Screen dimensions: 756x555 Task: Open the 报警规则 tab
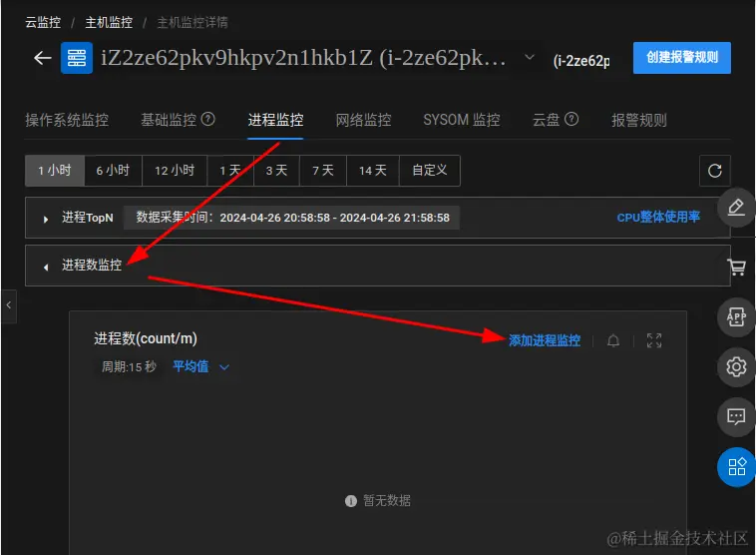click(x=639, y=120)
